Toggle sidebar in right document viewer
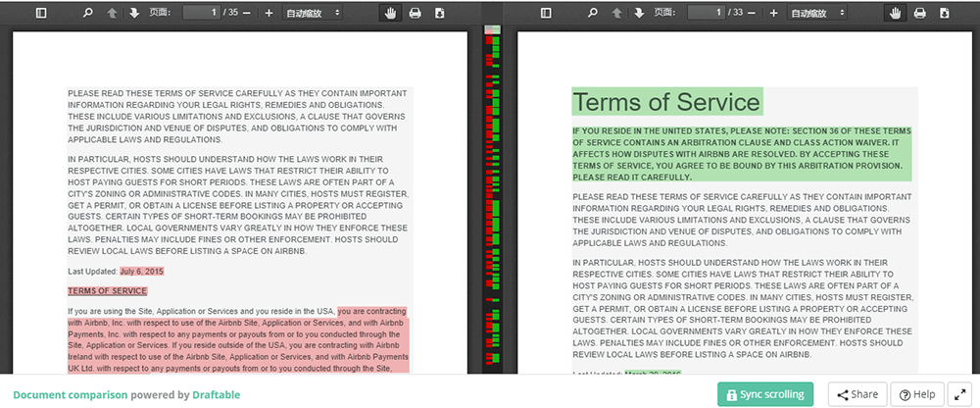980x408 pixels. click(545, 13)
